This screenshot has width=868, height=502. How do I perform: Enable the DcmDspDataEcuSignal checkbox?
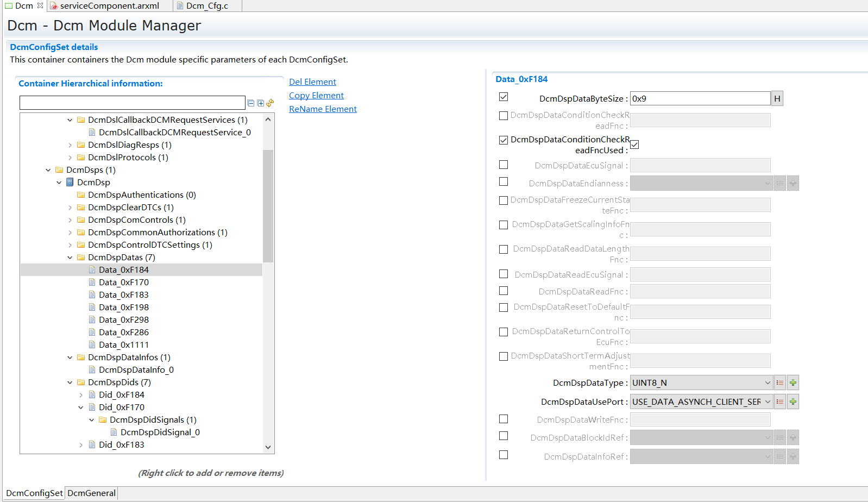[504, 165]
